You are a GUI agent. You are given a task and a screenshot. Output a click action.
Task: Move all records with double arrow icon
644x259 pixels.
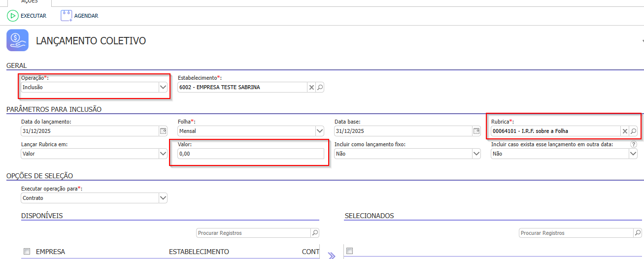click(332, 255)
